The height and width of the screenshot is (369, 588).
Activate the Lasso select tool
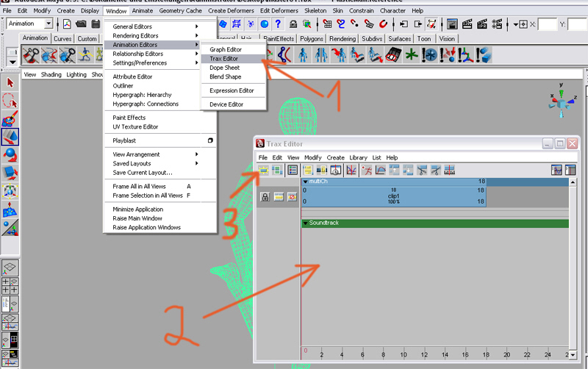(x=10, y=101)
